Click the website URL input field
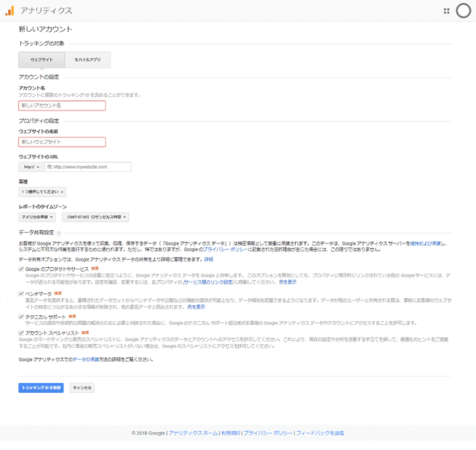Image resolution: width=476 pixels, height=450 pixels. [x=88, y=167]
